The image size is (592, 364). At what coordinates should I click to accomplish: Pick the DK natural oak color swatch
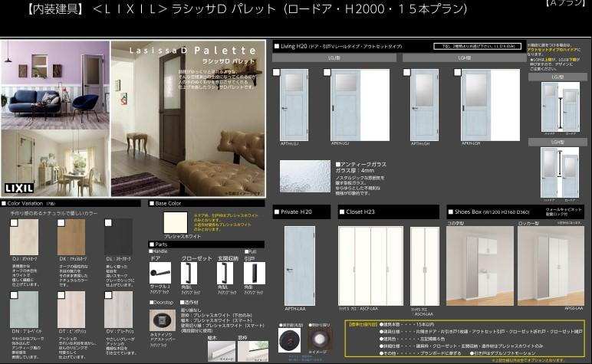71,238
